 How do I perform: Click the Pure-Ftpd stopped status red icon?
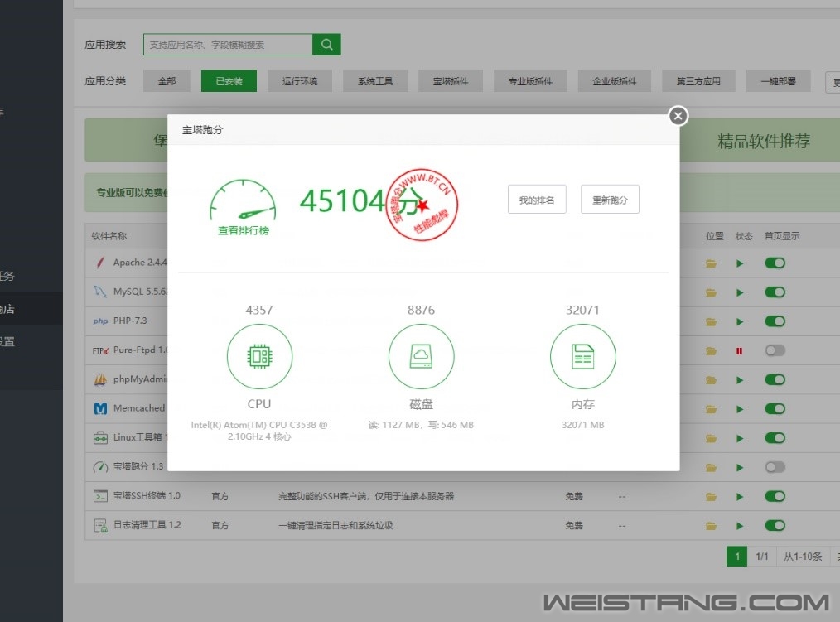(739, 351)
